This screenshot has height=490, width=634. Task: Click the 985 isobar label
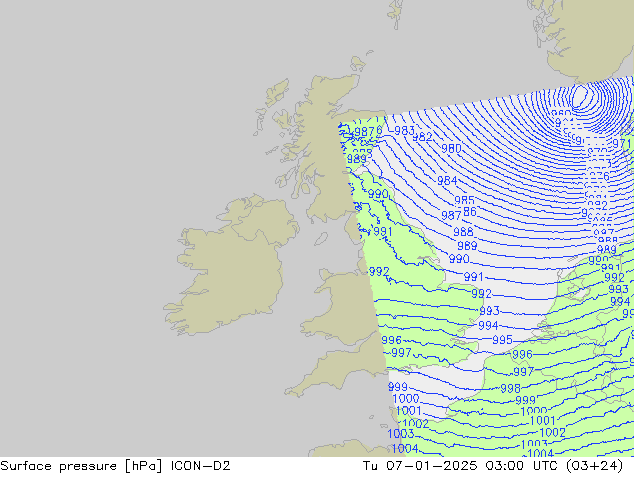[465, 200]
